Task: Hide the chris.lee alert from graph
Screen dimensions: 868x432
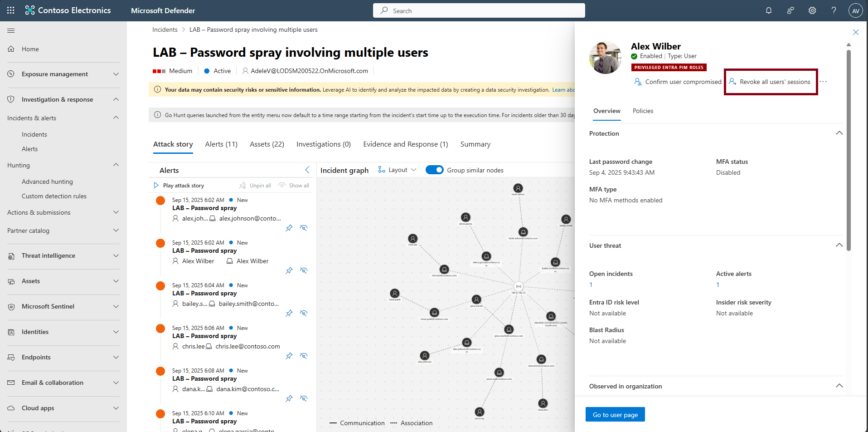Action: pyautogui.click(x=304, y=356)
